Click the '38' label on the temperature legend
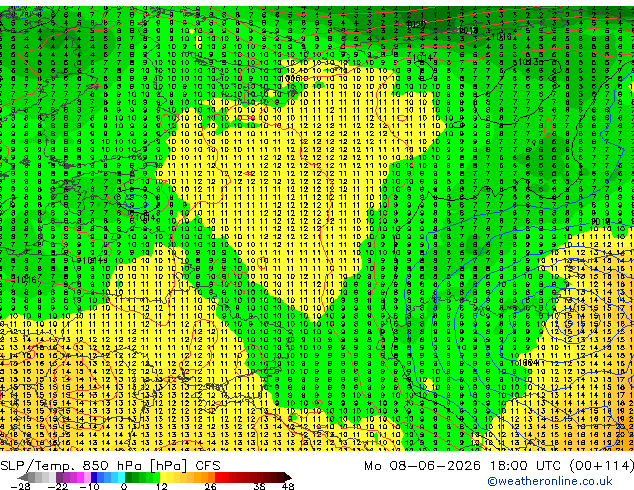This screenshot has width=634, height=490. coord(260,486)
